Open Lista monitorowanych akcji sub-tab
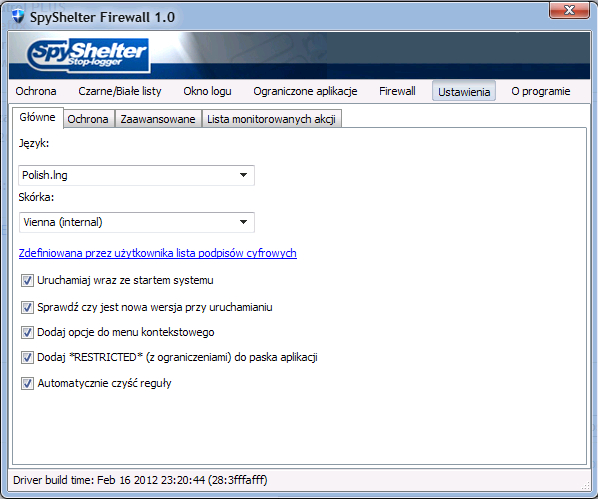The width and height of the screenshot is (598, 499). (x=271, y=119)
